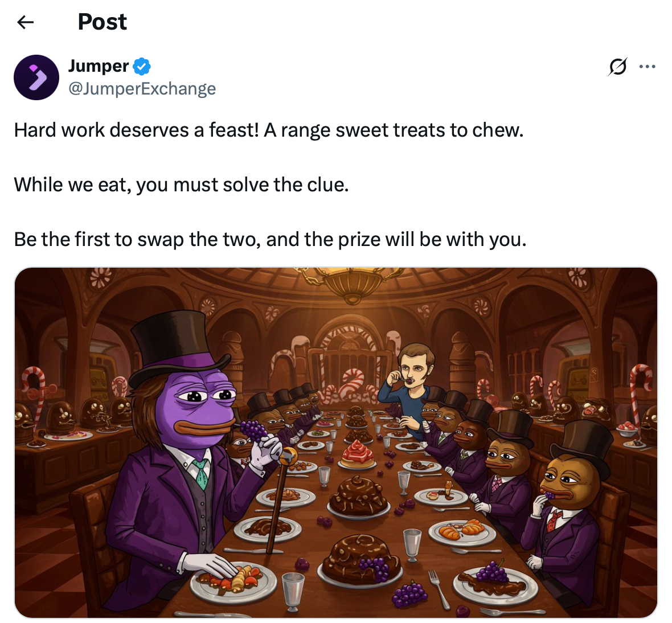Click the Post page heading
672x623 pixels.
tap(102, 22)
